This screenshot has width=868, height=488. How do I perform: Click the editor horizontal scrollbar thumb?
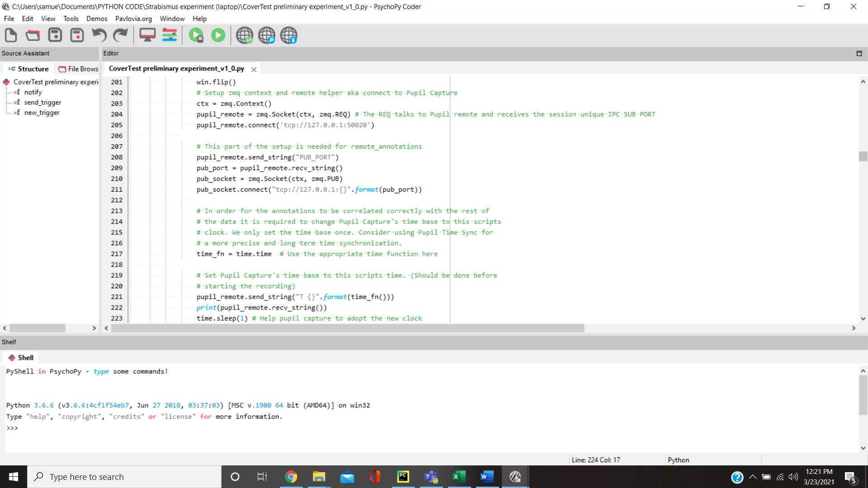(348, 328)
